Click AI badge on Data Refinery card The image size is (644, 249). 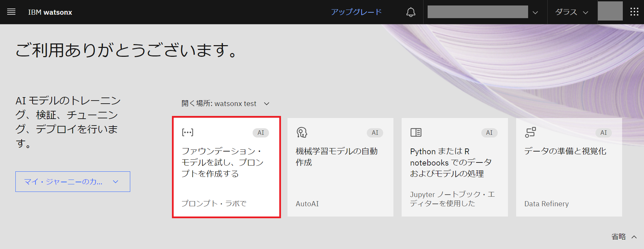pyautogui.click(x=604, y=133)
